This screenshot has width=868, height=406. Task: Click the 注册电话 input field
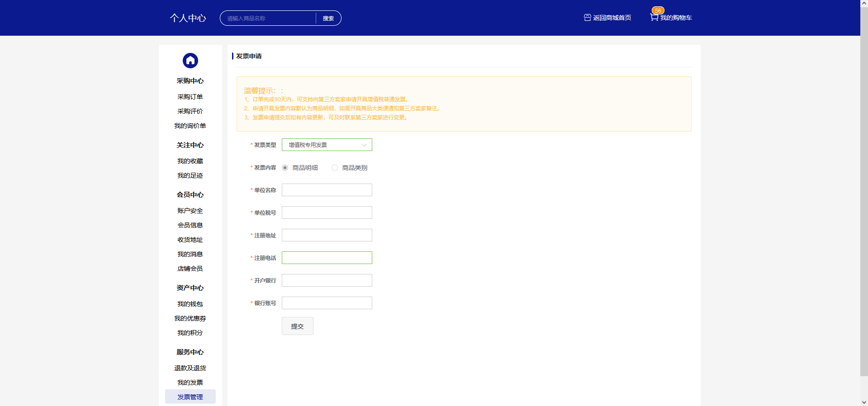click(327, 258)
